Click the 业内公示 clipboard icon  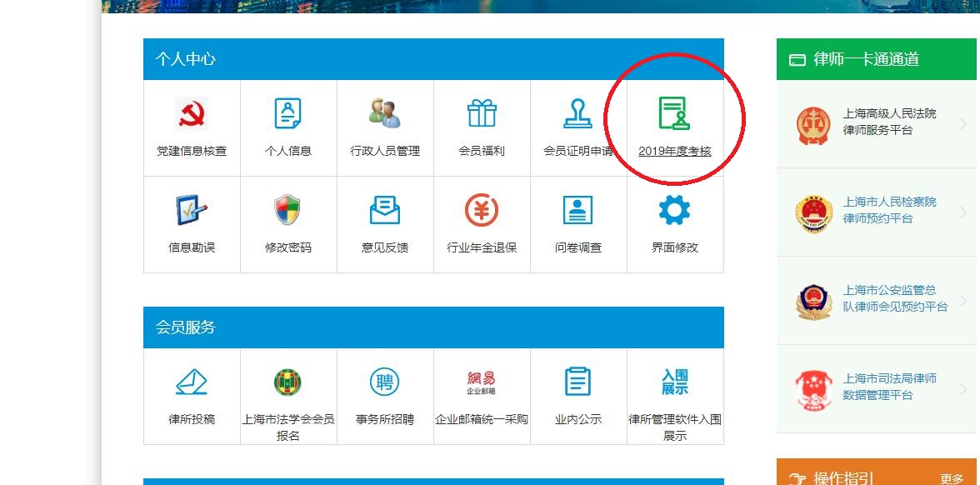coord(578,382)
